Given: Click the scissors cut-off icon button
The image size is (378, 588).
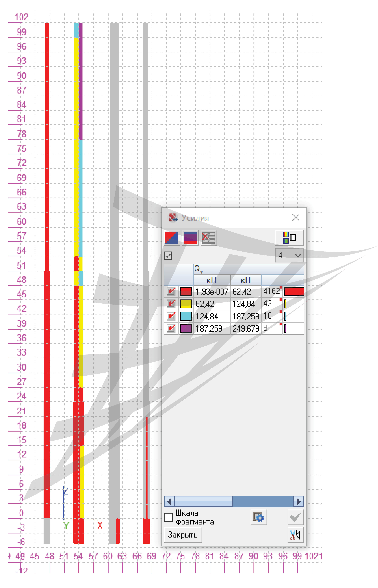Looking at the screenshot, I should point(296,535).
